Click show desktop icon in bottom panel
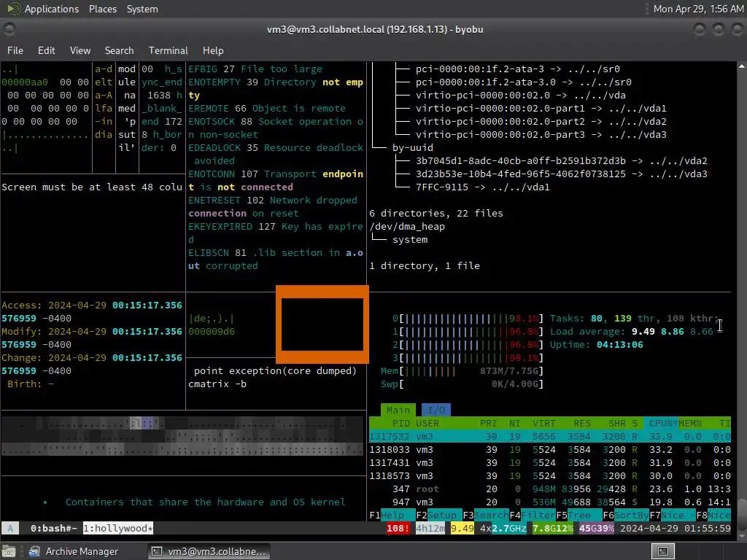 pyautogui.click(x=9, y=551)
